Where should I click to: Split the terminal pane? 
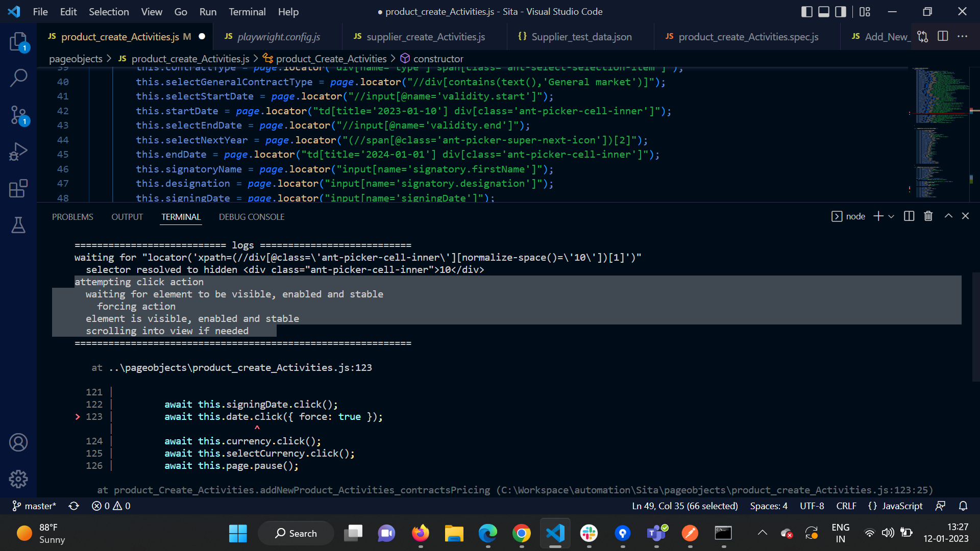[909, 216]
